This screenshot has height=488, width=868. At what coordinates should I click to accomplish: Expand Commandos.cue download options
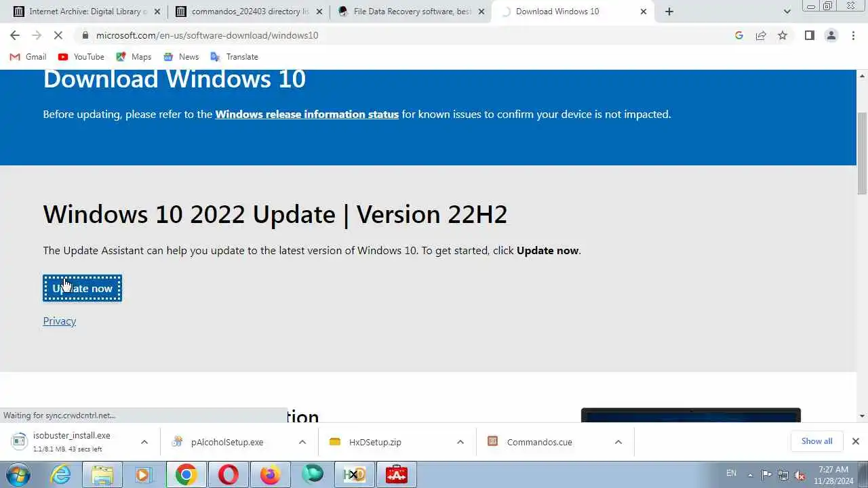click(618, 442)
